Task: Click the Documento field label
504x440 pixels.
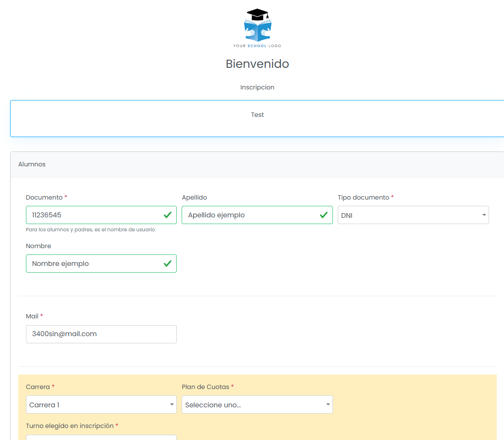Action: coord(44,198)
